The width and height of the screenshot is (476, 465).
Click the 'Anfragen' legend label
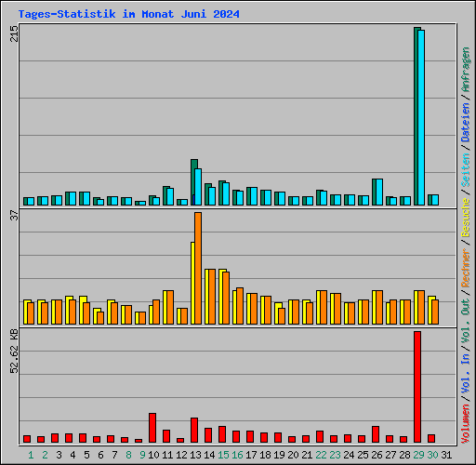point(466,70)
